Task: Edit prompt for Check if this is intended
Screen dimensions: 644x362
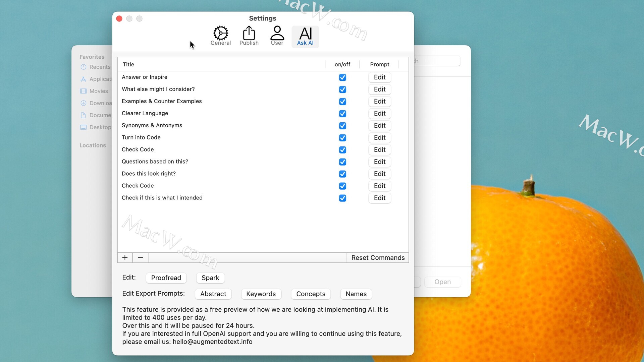Action: (x=380, y=198)
